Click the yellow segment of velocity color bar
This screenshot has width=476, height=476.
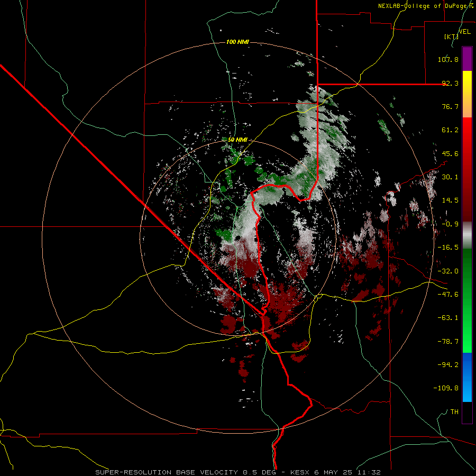pos(467,94)
